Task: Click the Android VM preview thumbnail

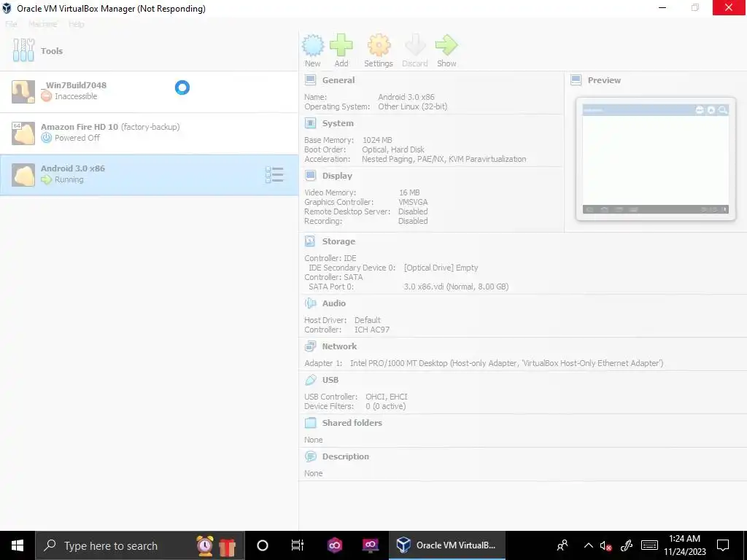Action: coord(656,159)
